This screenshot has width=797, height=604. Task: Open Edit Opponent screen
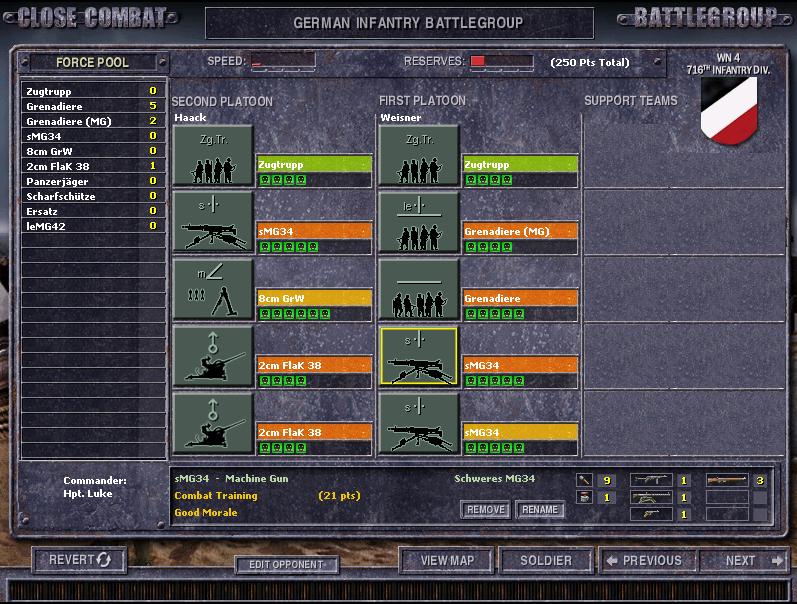tap(286, 564)
